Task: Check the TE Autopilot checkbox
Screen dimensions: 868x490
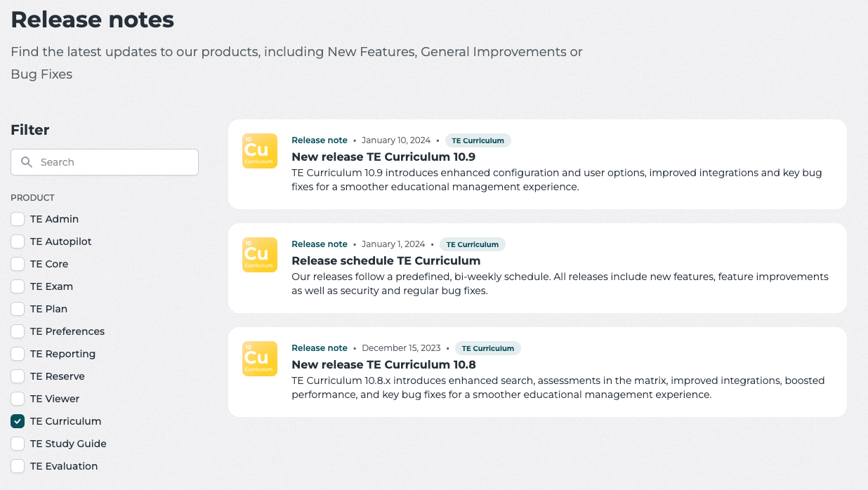Action: pyautogui.click(x=18, y=241)
